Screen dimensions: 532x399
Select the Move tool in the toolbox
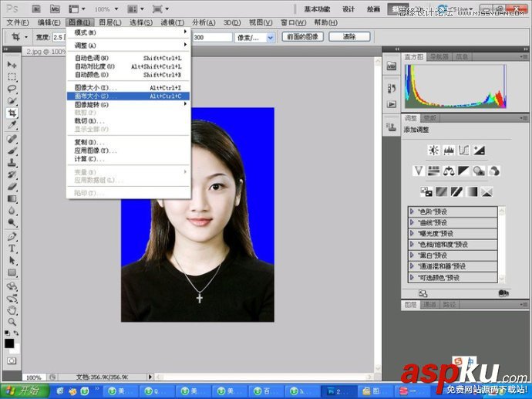[12, 66]
